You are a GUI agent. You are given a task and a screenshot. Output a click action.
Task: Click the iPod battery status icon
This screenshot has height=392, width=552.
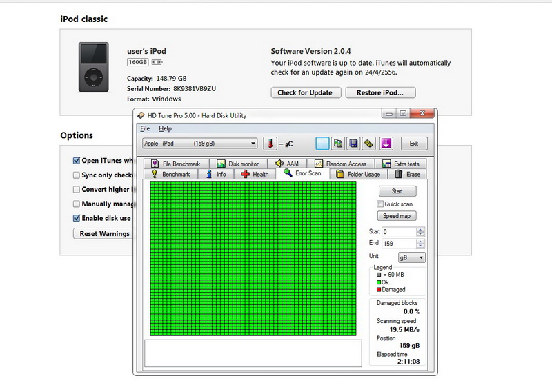pyautogui.click(x=157, y=62)
